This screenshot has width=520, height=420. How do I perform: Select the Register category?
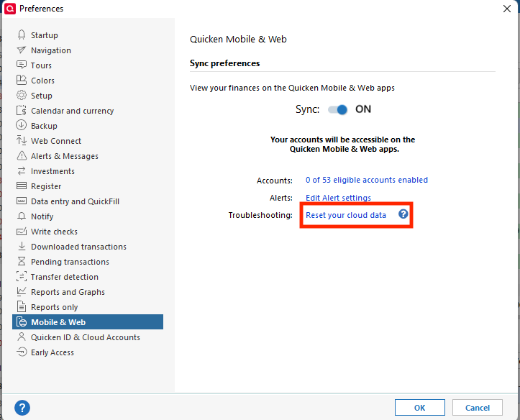point(46,186)
